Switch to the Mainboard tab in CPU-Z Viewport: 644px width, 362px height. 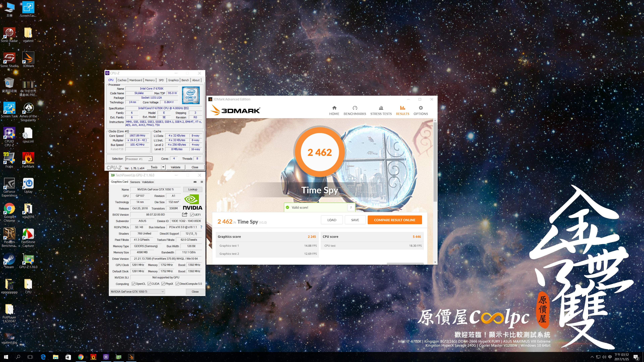click(136, 80)
